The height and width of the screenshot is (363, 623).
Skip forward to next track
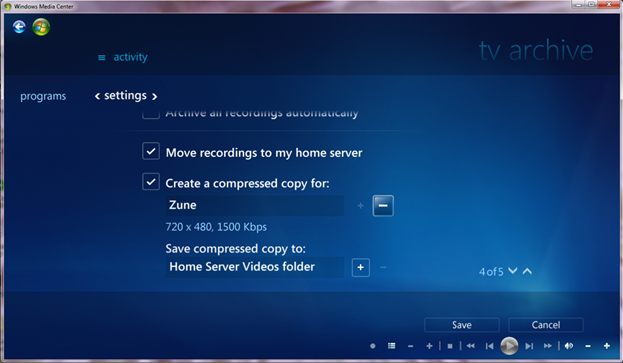coord(529,346)
